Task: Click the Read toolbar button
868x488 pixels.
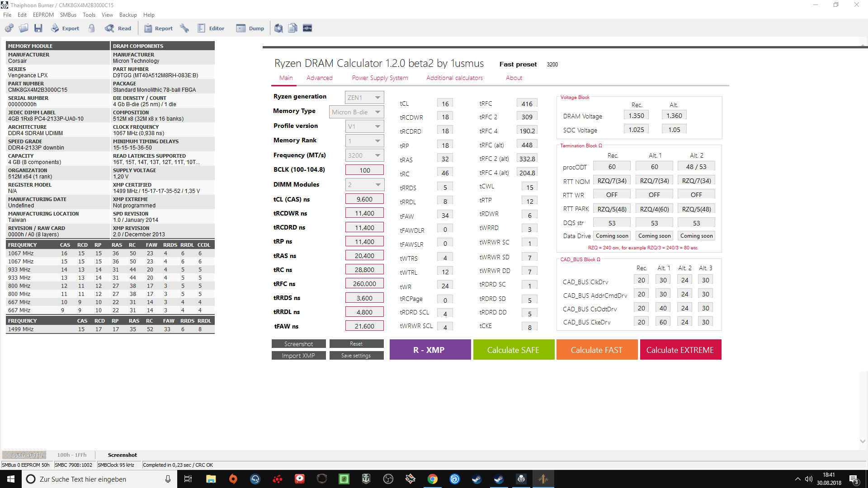Action: coord(118,28)
